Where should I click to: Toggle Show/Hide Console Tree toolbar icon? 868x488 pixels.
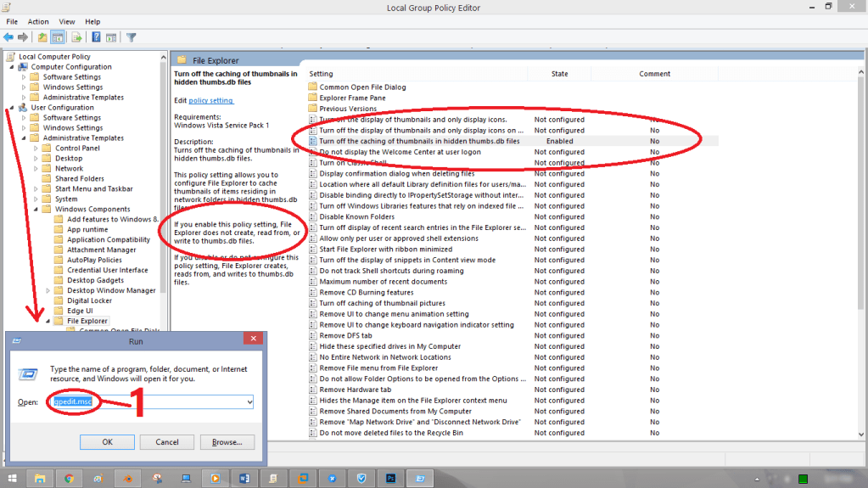(58, 36)
